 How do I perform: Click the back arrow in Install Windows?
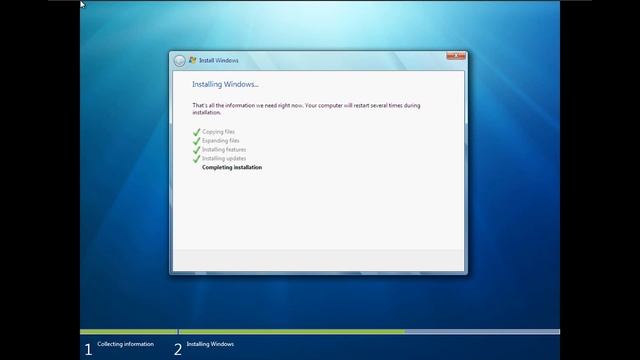179,61
